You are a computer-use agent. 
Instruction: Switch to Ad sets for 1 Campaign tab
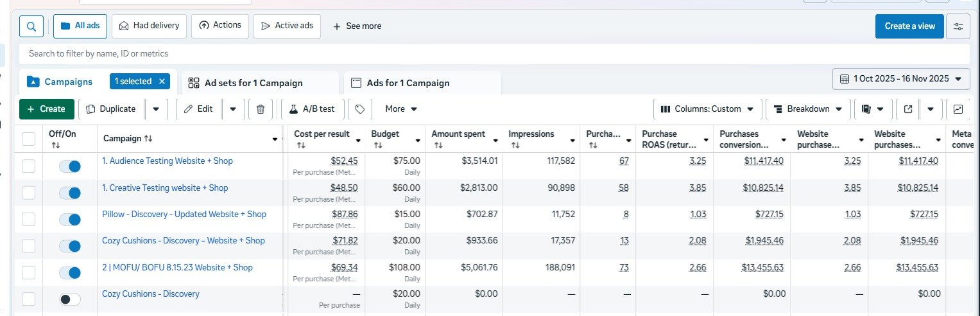pos(253,83)
